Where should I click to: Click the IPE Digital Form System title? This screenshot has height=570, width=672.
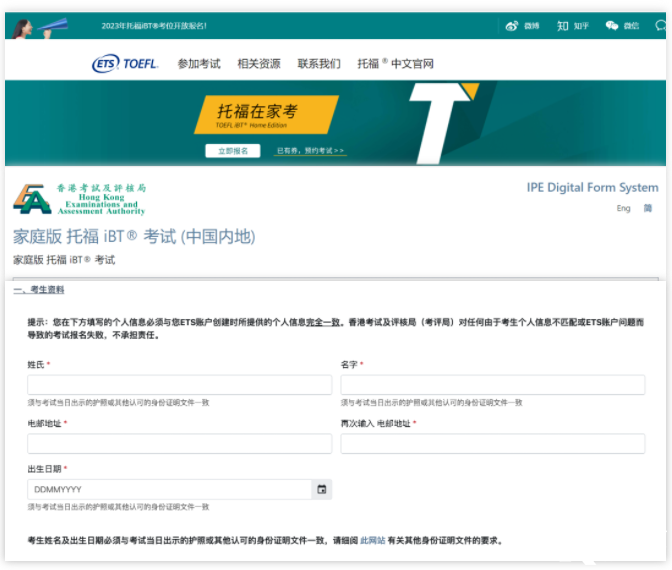(x=592, y=188)
